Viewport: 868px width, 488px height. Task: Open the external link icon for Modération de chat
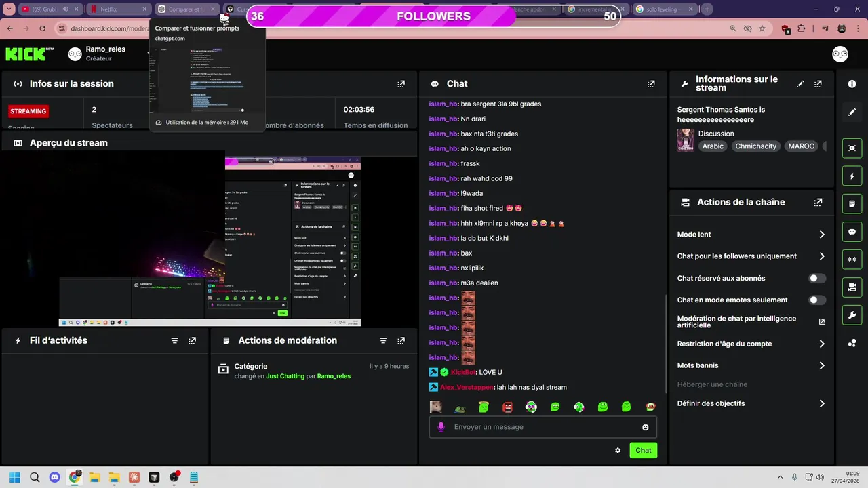[x=822, y=322]
